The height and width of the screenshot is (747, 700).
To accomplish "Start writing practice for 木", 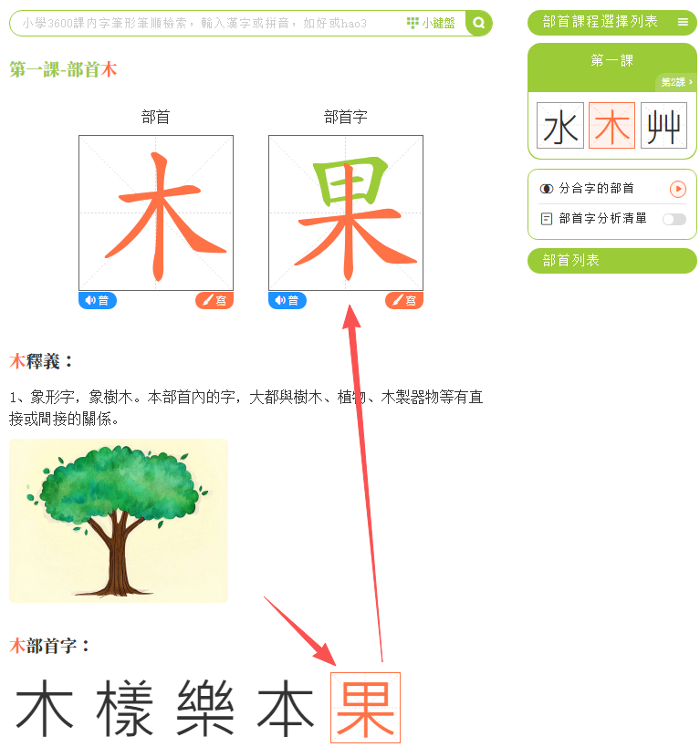I will tap(214, 300).
